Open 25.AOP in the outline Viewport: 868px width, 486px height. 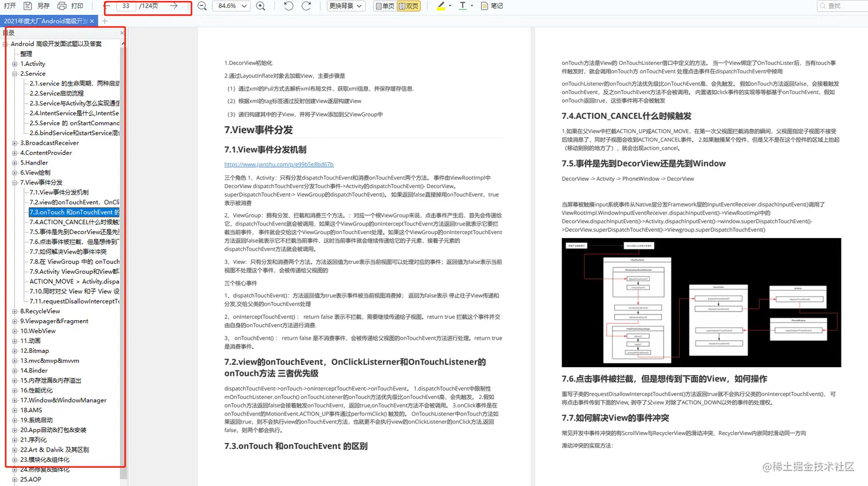pyautogui.click(x=31, y=480)
